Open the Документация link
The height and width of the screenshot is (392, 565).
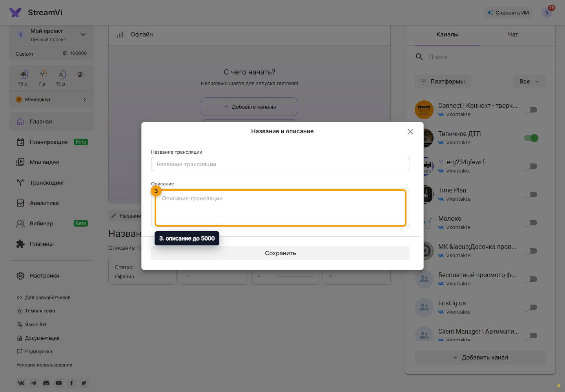click(x=38, y=338)
